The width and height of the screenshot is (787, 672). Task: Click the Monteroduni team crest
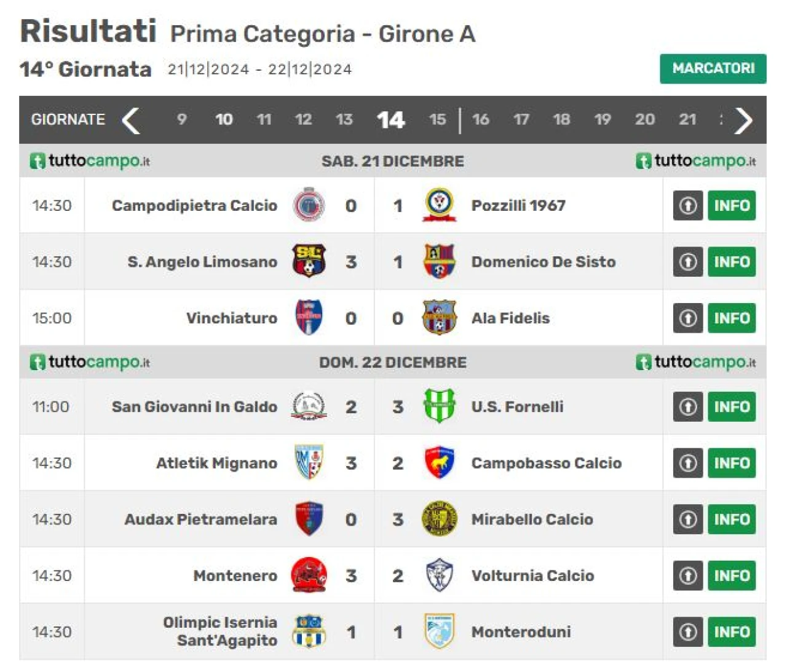tap(439, 631)
